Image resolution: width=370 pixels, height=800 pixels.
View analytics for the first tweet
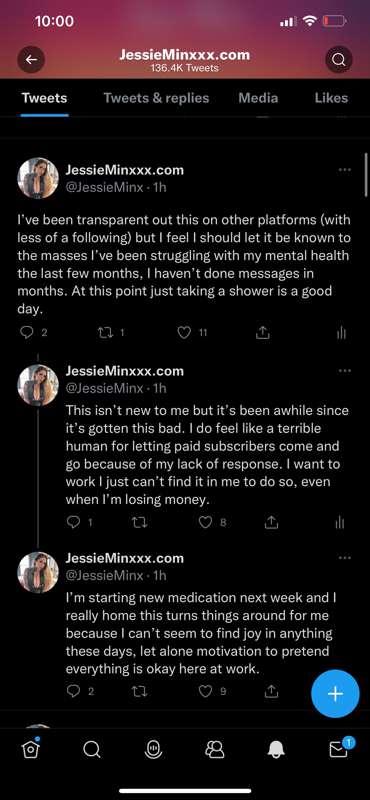click(341, 333)
